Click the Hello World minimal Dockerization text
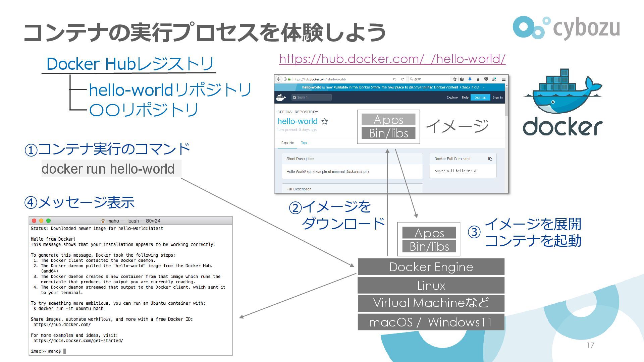This screenshot has height=362, width=644. point(327,172)
